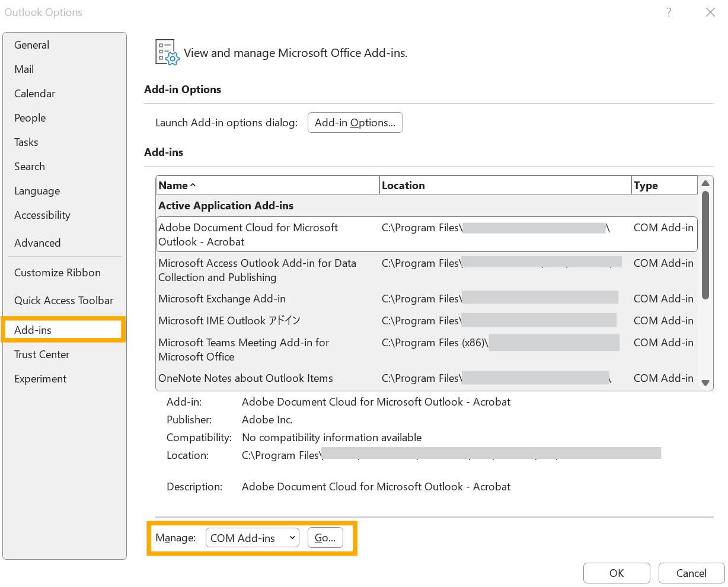Open the Accessibility options category
Screen dimensions: 728x587
(65, 215)
